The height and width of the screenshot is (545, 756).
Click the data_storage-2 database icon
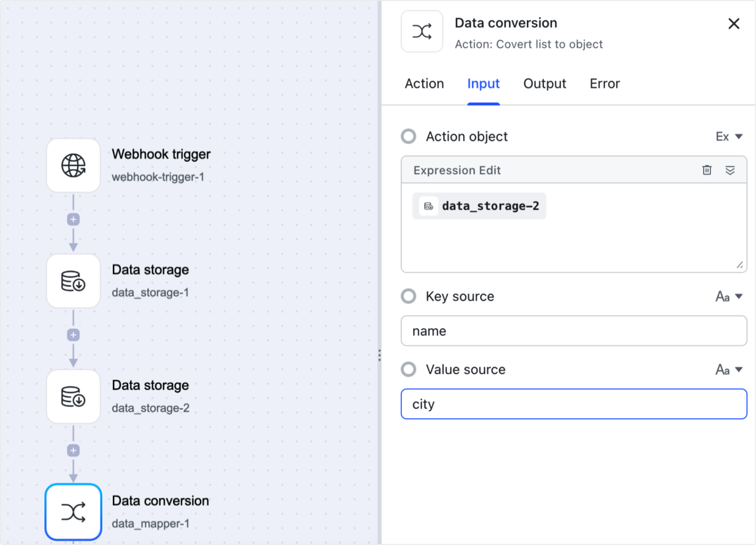click(x=73, y=397)
